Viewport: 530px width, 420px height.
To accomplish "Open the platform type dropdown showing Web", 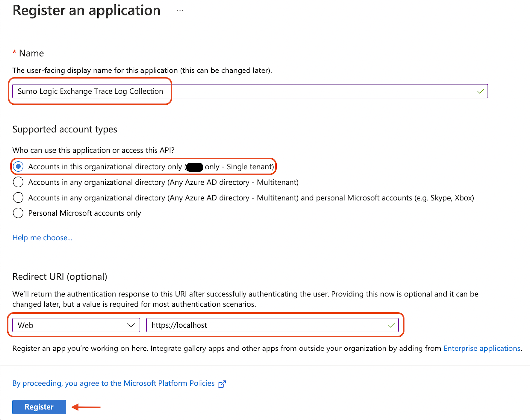I will (x=75, y=325).
